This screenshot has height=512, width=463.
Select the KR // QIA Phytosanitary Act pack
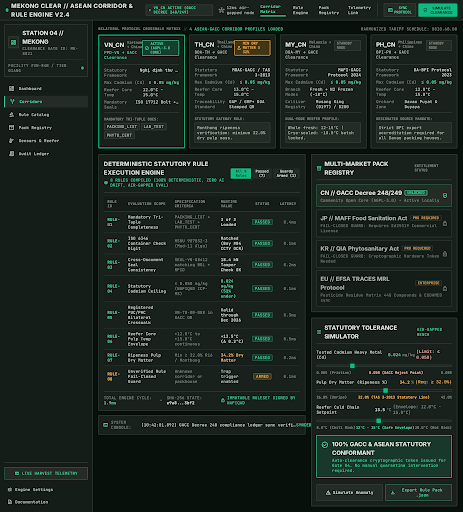[x=384, y=254]
